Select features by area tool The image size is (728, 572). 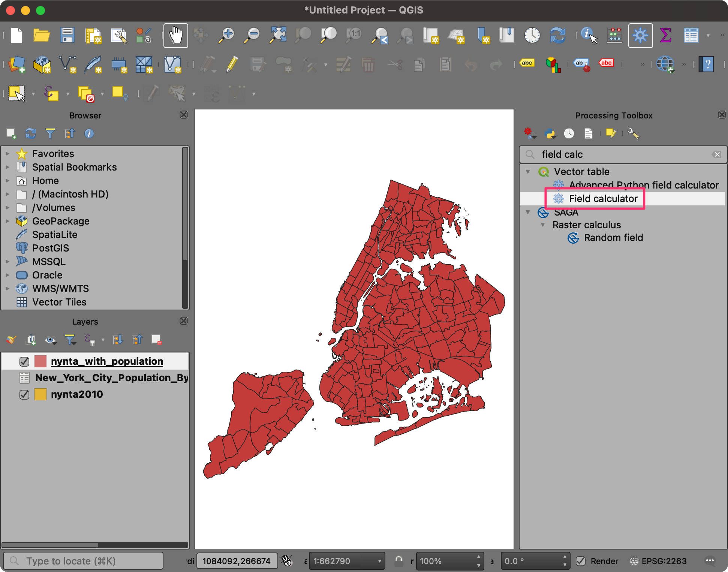coord(17,94)
